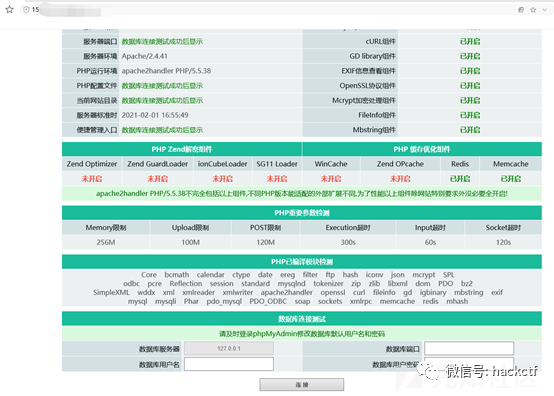Click the shield site-security icon in the address bar
This screenshot has height=396, width=554.
pos(26,10)
